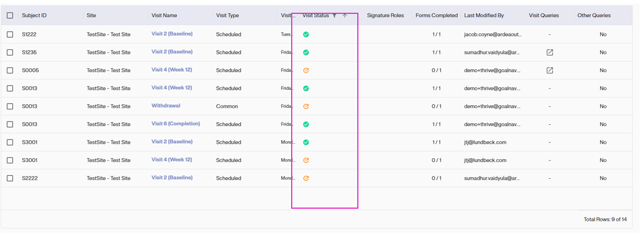Open Visit 4 (Week 12) for subject S0005
The height and width of the screenshot is (237, 644).
[x=172, y=70]
